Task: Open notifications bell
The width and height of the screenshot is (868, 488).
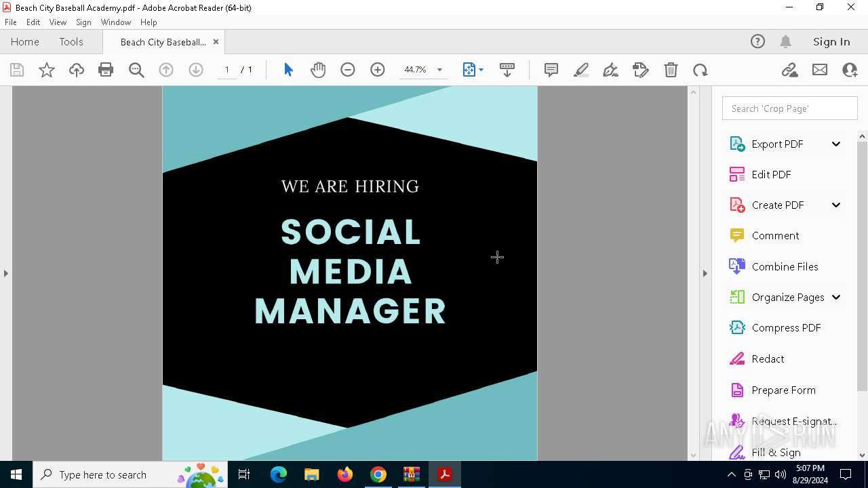Action: click(x=786, y=41)
